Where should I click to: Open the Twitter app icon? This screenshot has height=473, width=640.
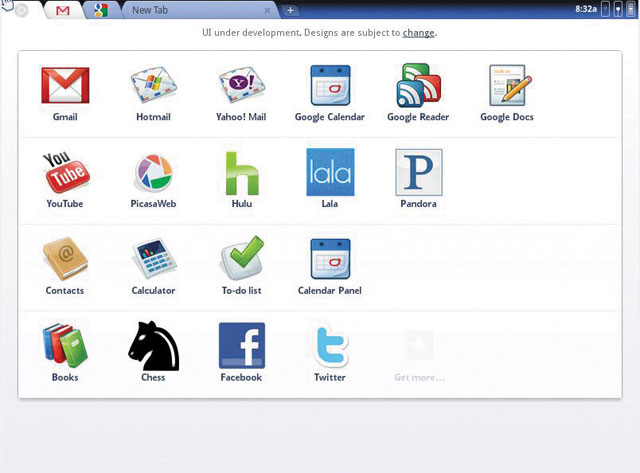point(331,346)
